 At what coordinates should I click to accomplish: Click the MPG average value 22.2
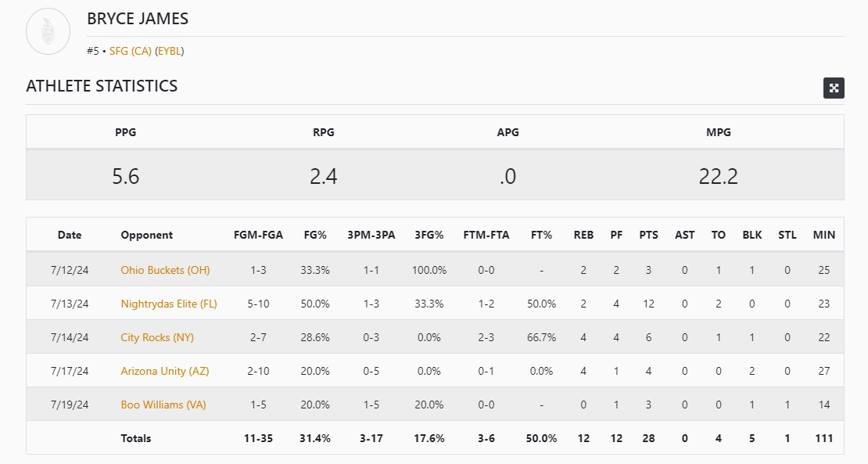(718, 176)
